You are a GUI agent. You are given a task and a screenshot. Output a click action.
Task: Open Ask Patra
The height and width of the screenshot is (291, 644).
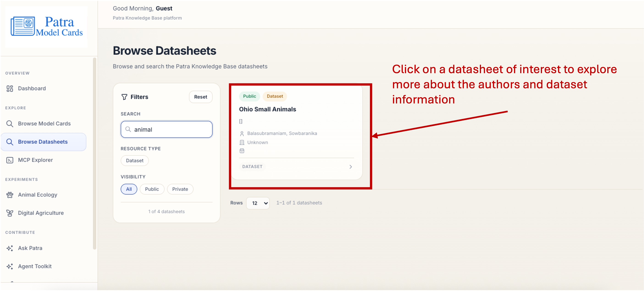coord(30,248)
